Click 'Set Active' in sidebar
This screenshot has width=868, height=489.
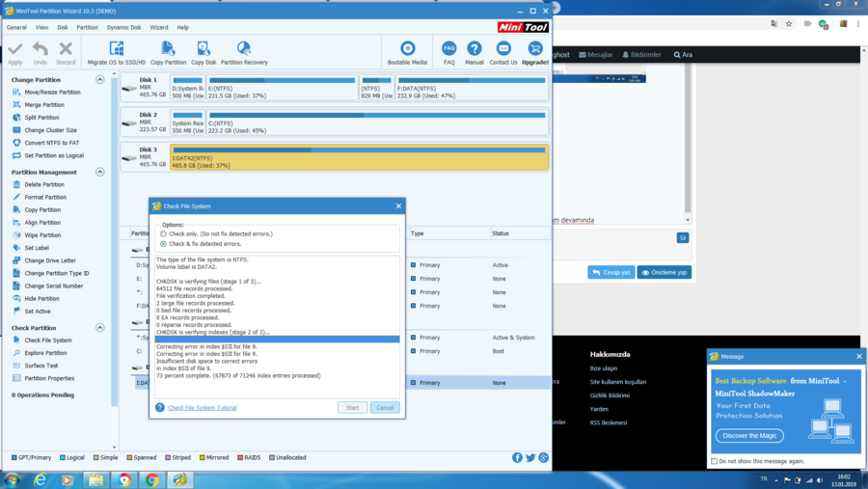point(37,312)
